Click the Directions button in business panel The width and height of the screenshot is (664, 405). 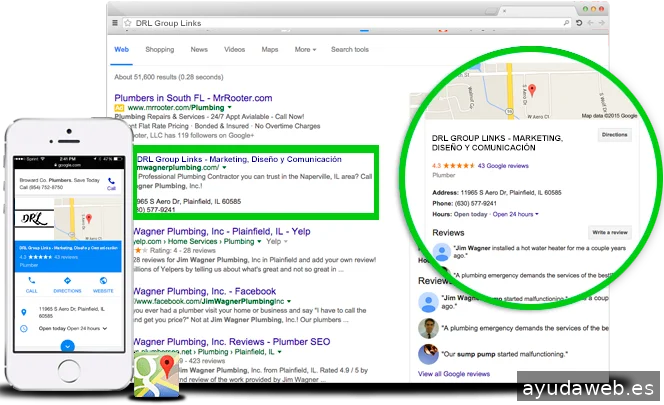tap(613, 133)
